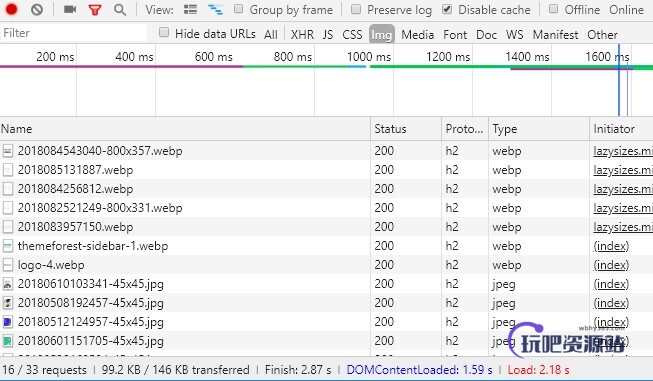Viewport: 653px width, 381px height.
Task: Select request 20180508192457-45x45.jpg
Action: coord(90,303)
